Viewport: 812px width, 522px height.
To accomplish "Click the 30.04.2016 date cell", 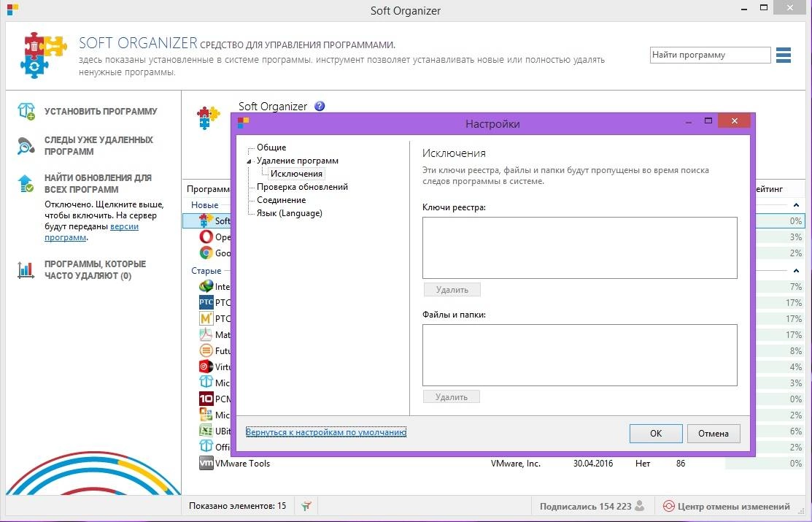I will click(592, 464).
